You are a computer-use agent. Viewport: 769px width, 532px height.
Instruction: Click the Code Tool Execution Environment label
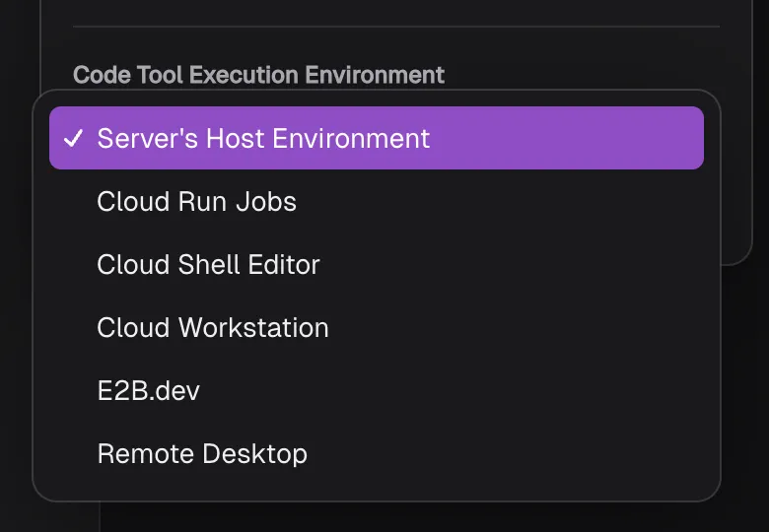pos(259,75)
